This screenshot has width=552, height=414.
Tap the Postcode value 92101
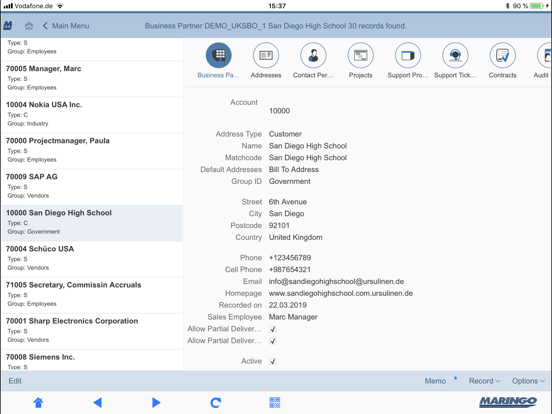coord(279,225)
